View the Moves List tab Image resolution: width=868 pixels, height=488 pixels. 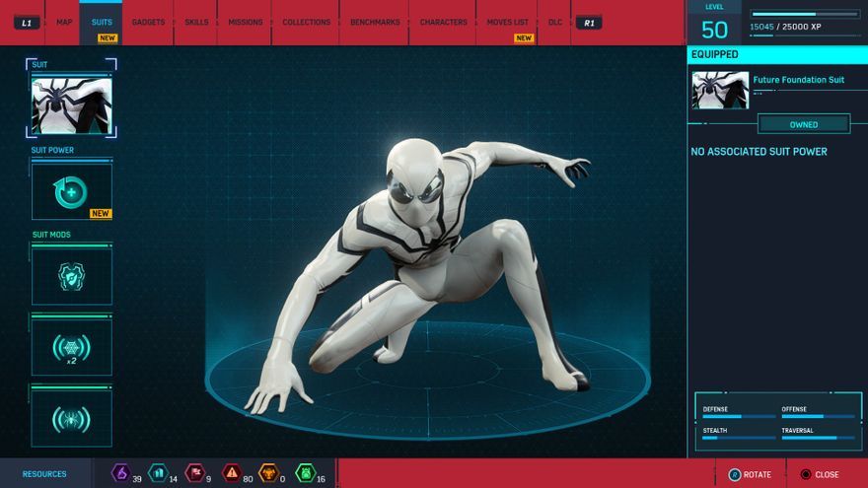[507, 22]
